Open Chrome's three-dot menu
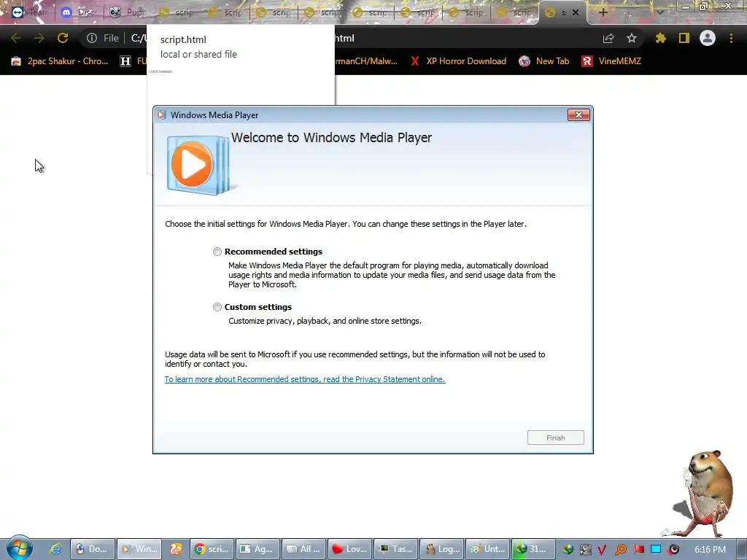The image size is (747, 560). [x=731, y=38]
